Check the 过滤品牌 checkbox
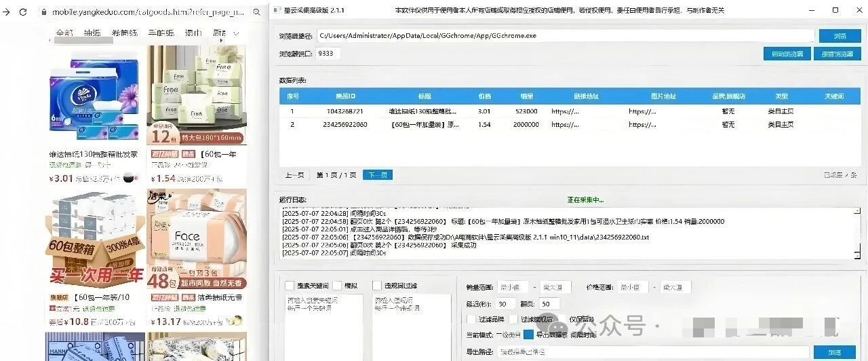 (471, 319)
